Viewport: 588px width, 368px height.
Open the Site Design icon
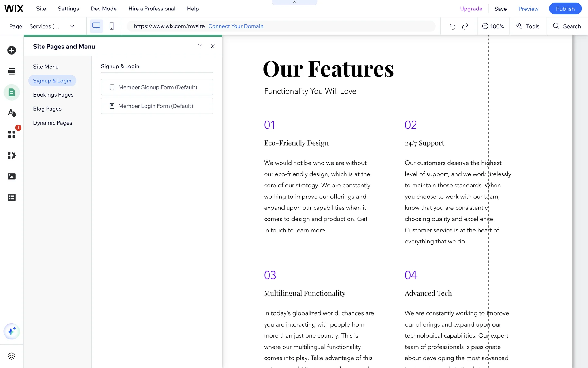coord(12,113)
